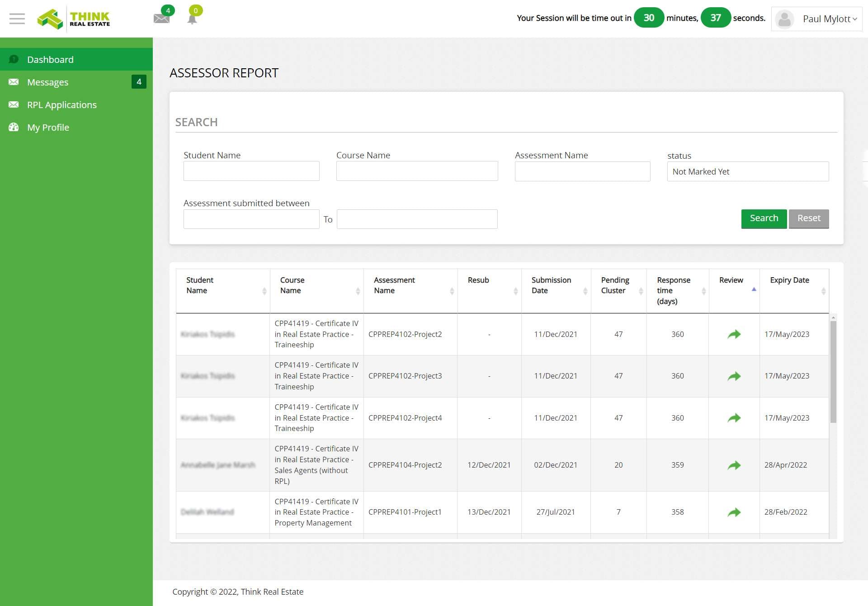The height and width of the screenshot is (606, 868).
Task: Click the Student Name input field
Action: 251,171
